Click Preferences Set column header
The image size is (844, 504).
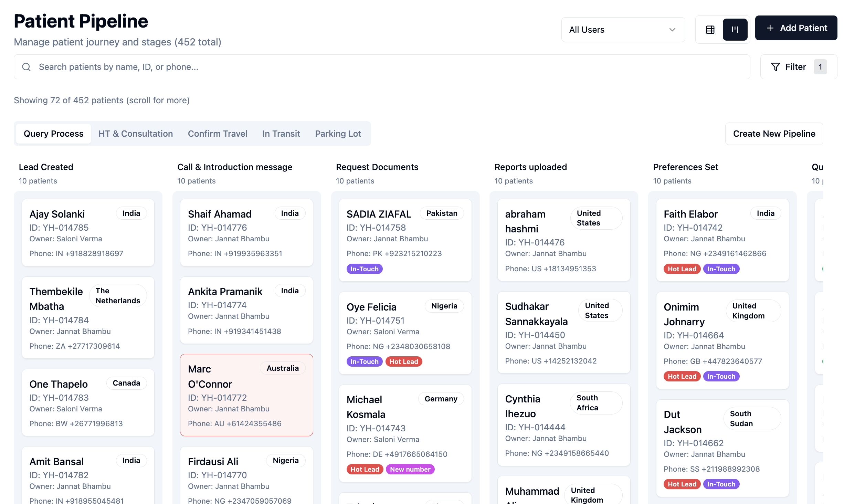click(x=686, y=167)
